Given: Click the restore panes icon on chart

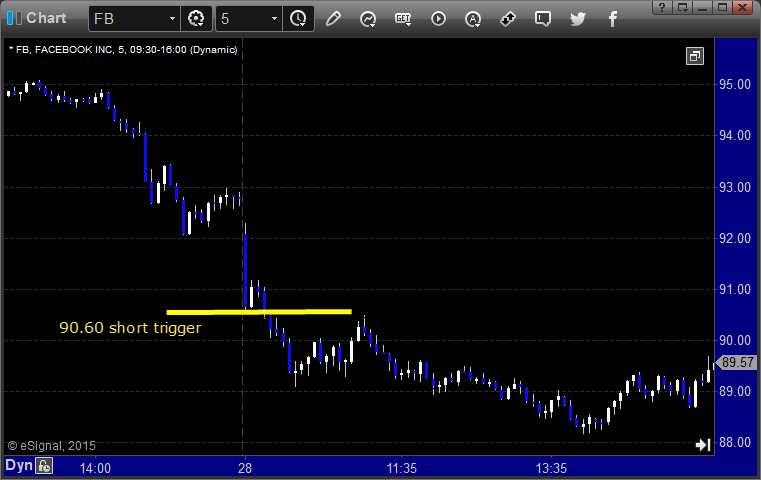Looking at the screenshot, I should pyautogui.click(x=695, y=56).
